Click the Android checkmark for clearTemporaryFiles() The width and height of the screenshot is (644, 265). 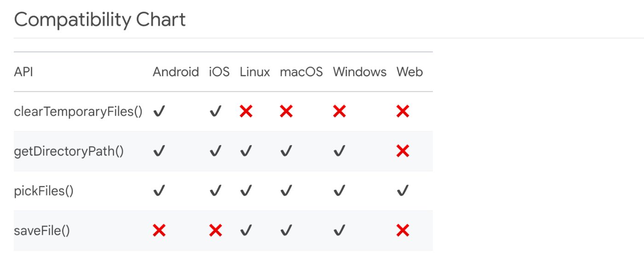tap(159, 111)
